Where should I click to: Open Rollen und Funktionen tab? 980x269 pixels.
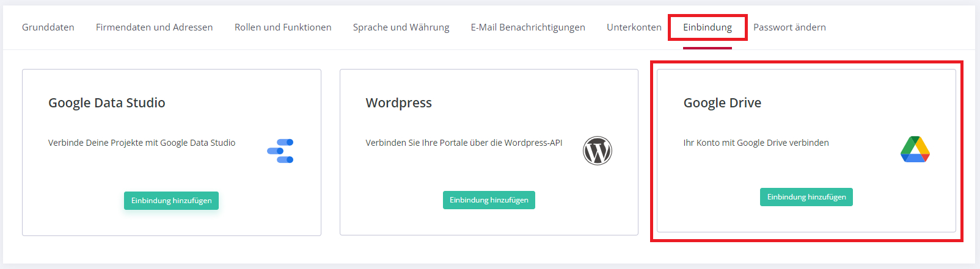283,27
